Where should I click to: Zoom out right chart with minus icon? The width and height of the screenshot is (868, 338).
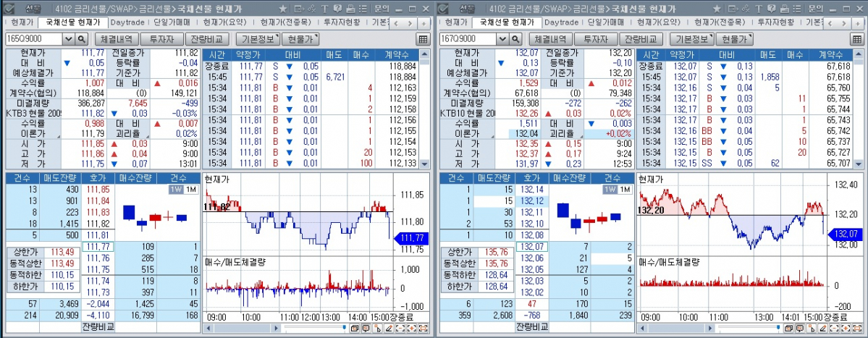point(834,329)
